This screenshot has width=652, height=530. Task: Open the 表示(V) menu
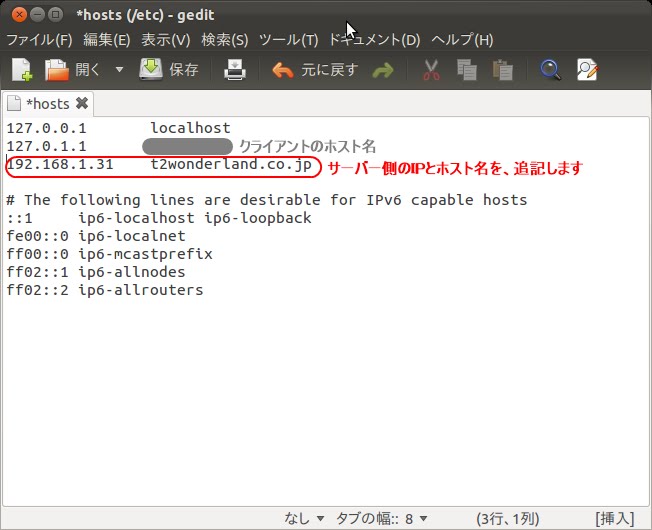165,40
